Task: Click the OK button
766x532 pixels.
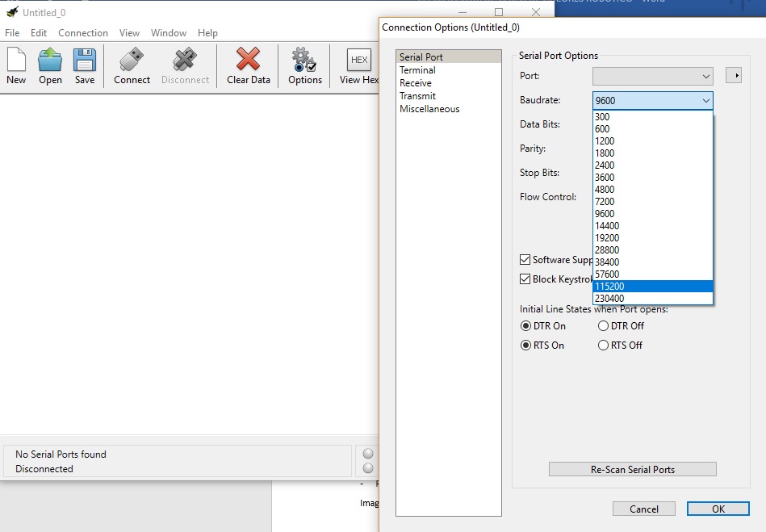Action: (718, 509)
